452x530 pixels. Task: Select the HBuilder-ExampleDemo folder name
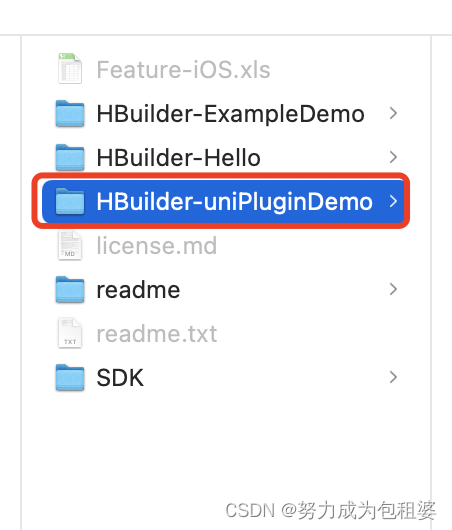pyautogui.click(x=231, y=114)
